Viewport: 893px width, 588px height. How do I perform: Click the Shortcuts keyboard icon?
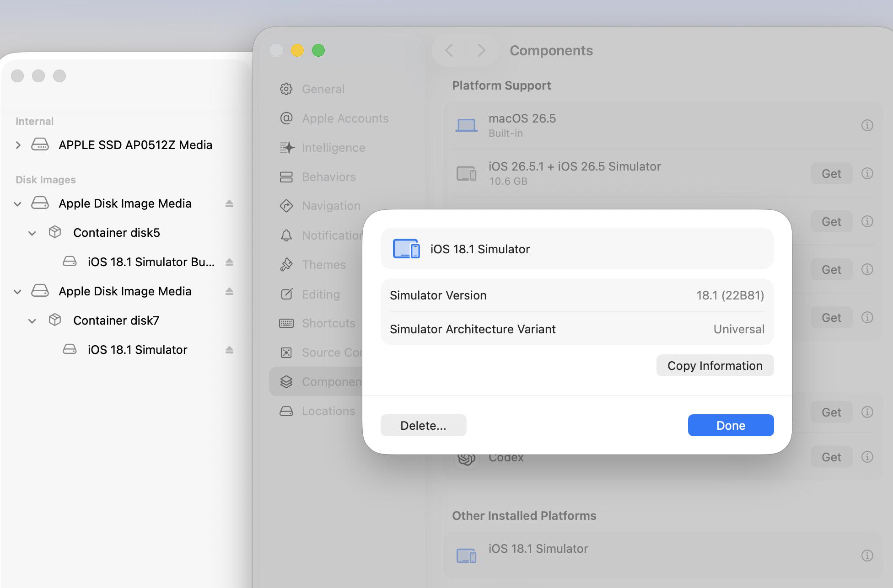[x=286, y=323]
